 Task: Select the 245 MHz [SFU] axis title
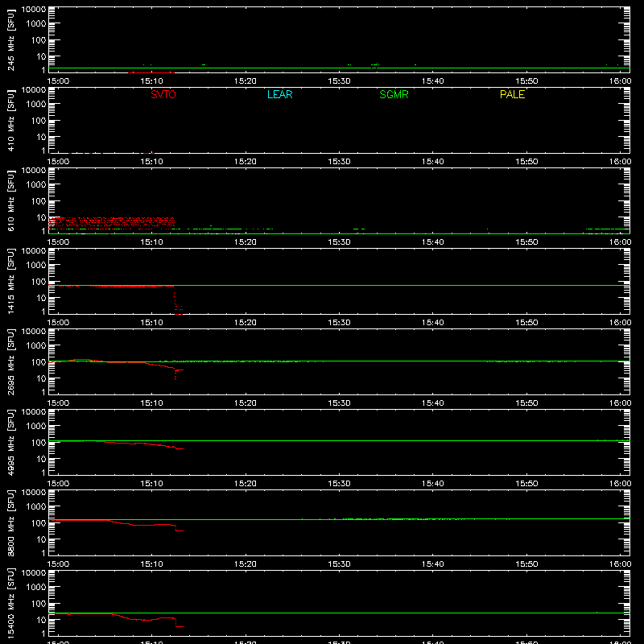click(x=10, y=39)
